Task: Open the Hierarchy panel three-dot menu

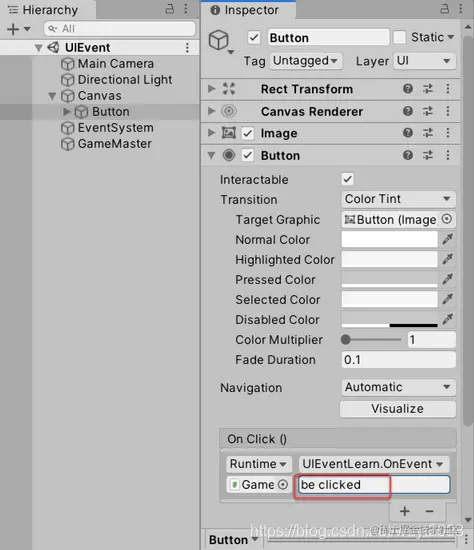Action: pyautogui.click(x=186, y=9)
